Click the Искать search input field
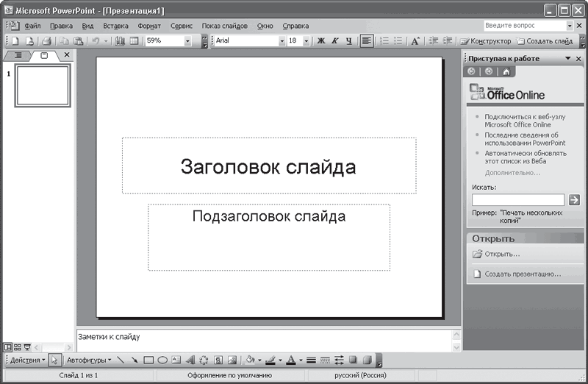Image resolution: width=588 pixels, height=384 pixels. 517,199
